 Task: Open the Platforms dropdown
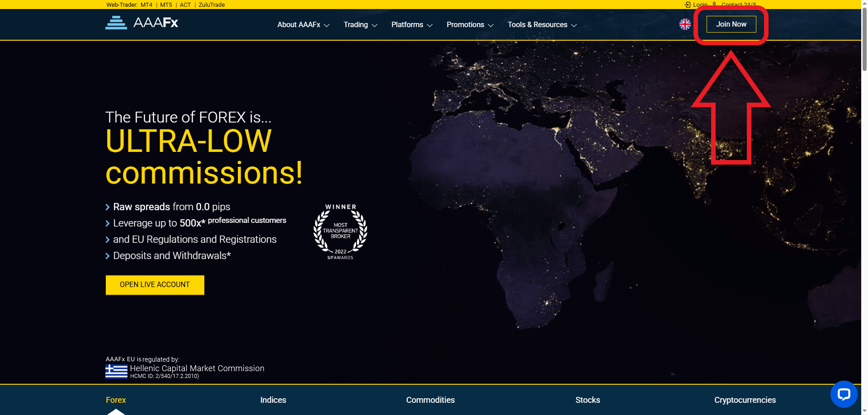(x=412, y=25)
